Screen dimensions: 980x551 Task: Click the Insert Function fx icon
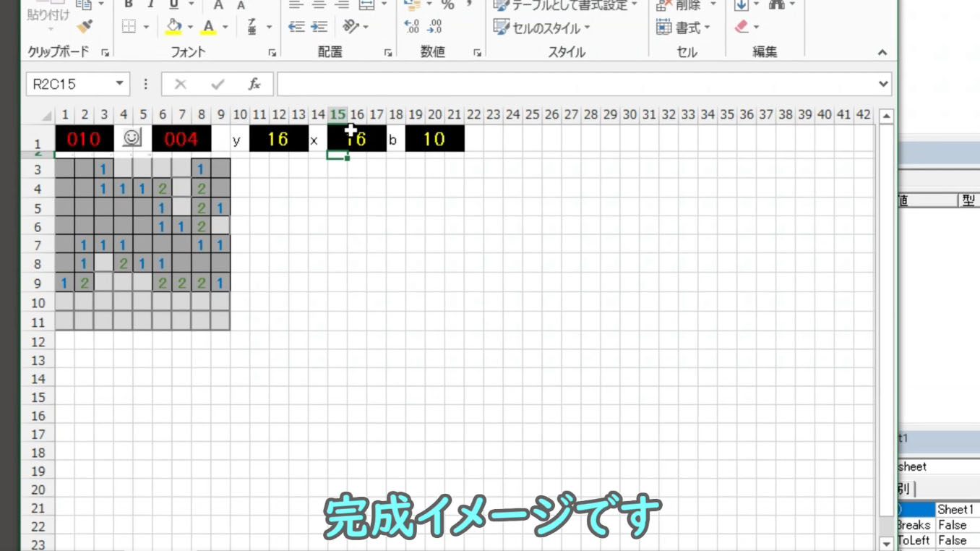pos(254,85)
